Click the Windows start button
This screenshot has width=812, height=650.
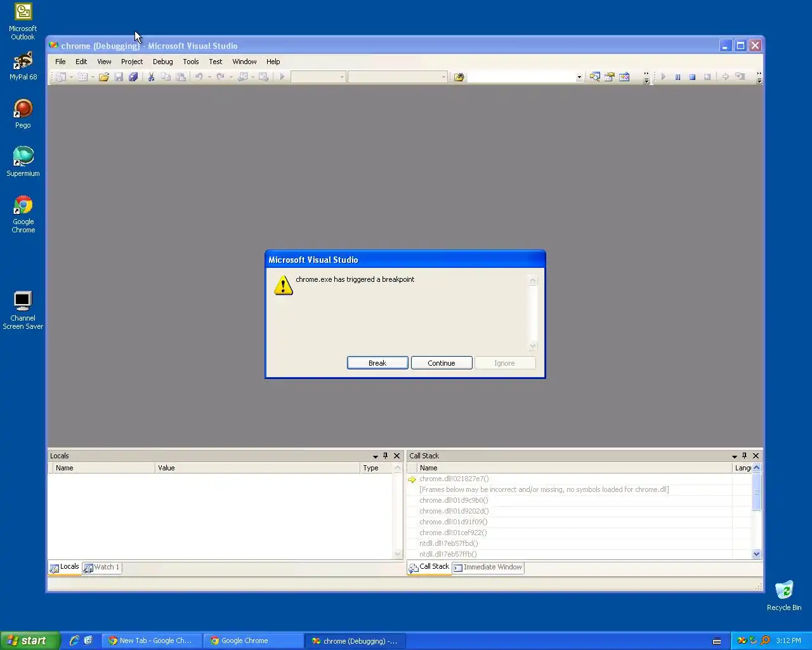30,640
